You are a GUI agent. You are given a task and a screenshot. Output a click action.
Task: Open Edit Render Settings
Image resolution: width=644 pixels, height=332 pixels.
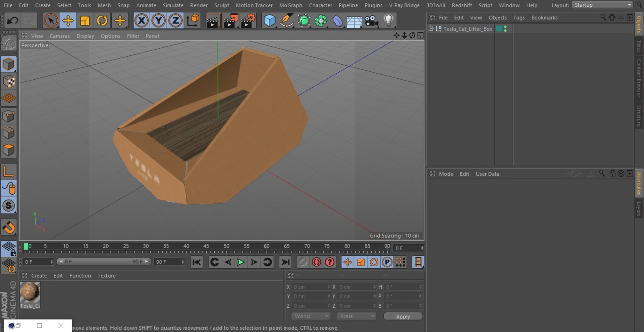point(248,21)
